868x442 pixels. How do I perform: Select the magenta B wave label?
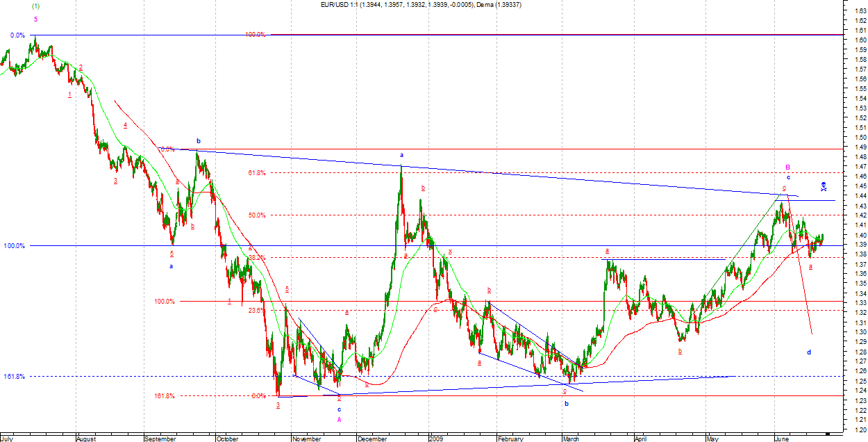click(788, 167)
